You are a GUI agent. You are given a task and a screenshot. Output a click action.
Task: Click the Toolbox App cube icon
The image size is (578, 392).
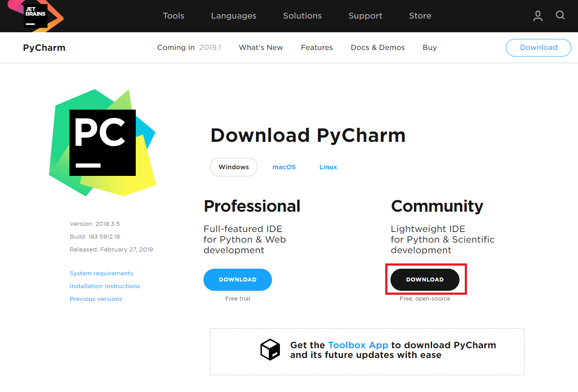pos(270,350)
